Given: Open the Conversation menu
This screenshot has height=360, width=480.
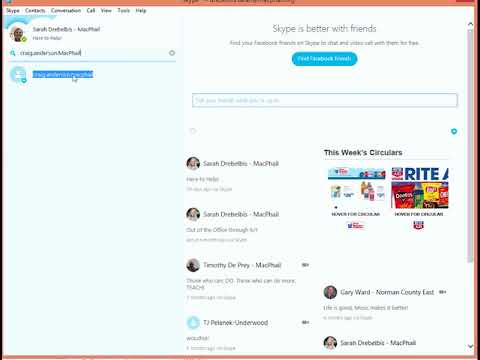Looking at the screenshot, I should click(66, 11).
